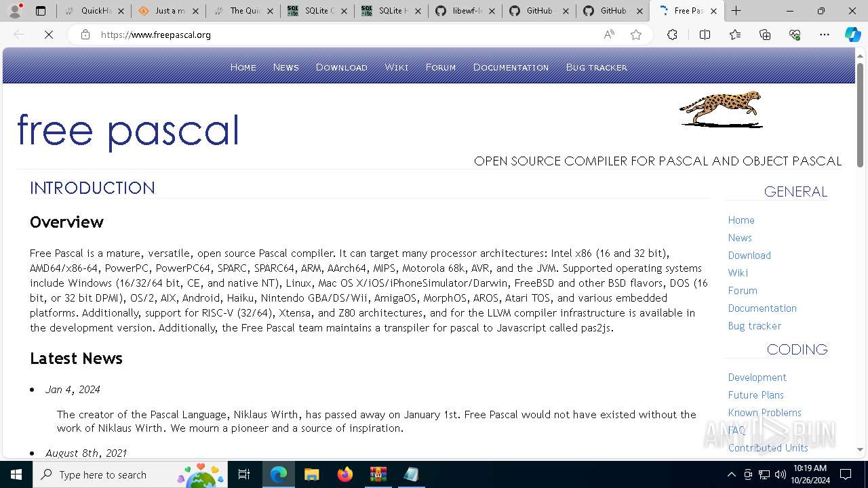This screenshot has width=868, height=488.
Task: Click the 'Jan 4, 2024' news date
Action: pos(73,390)
